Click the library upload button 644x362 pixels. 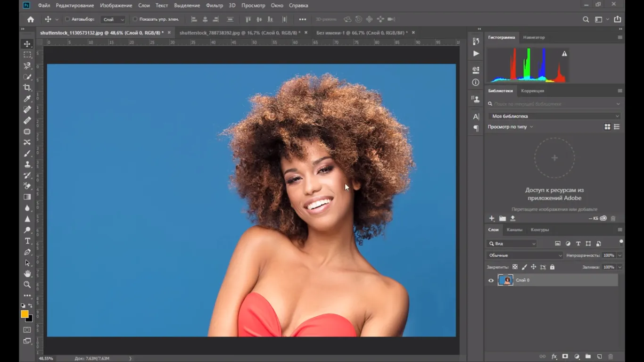point(513,218)
